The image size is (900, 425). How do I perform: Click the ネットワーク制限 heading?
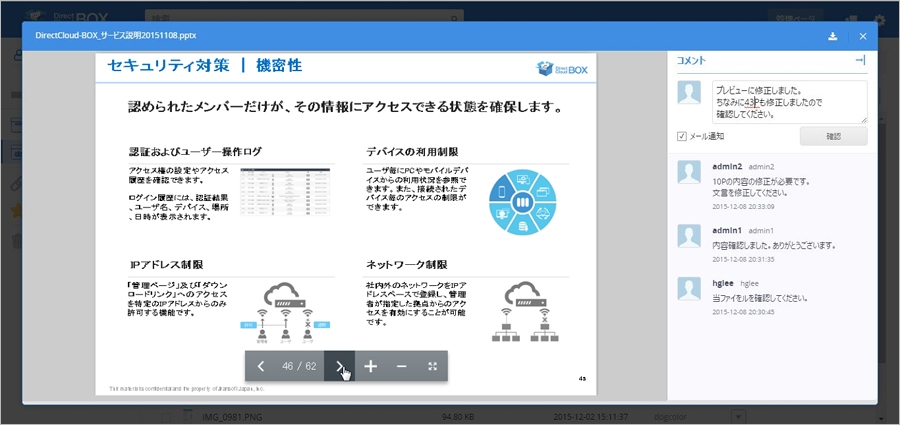pyautogui.click(x=407, y=265)
